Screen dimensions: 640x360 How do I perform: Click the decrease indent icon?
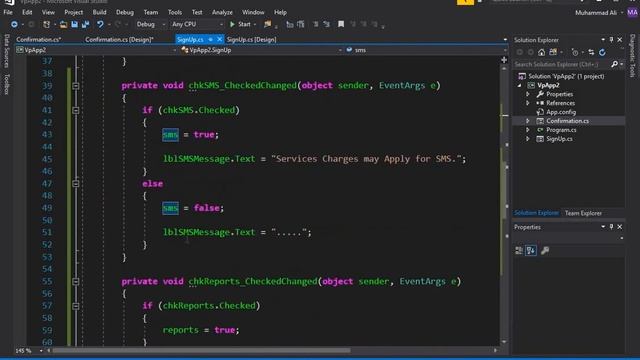[x=290, y=24]
